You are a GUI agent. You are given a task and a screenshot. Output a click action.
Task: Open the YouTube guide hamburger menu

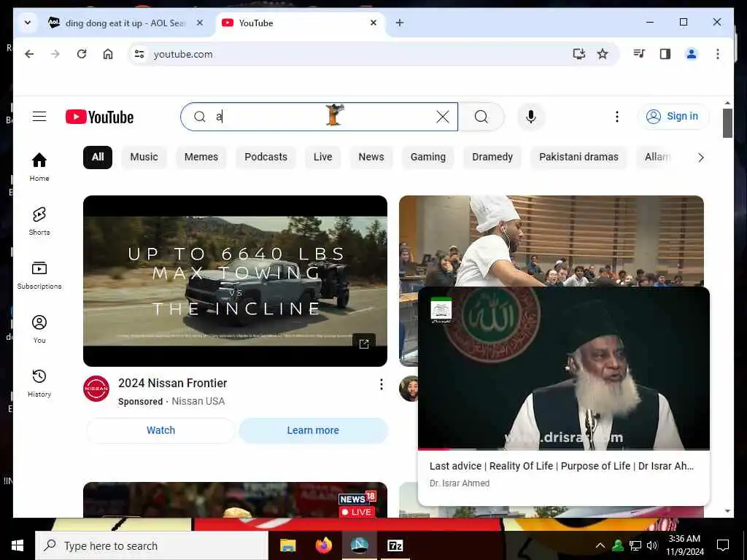39,117
